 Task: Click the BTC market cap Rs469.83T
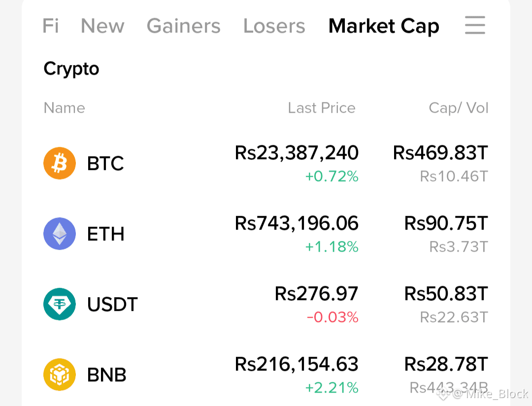pyautogui.click(x=440, y=153)
